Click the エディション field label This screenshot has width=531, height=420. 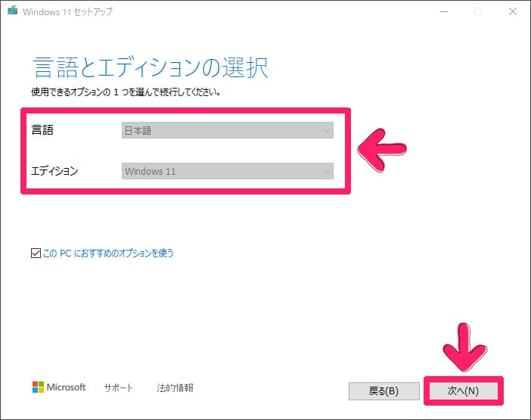click(x=54, y=171)
